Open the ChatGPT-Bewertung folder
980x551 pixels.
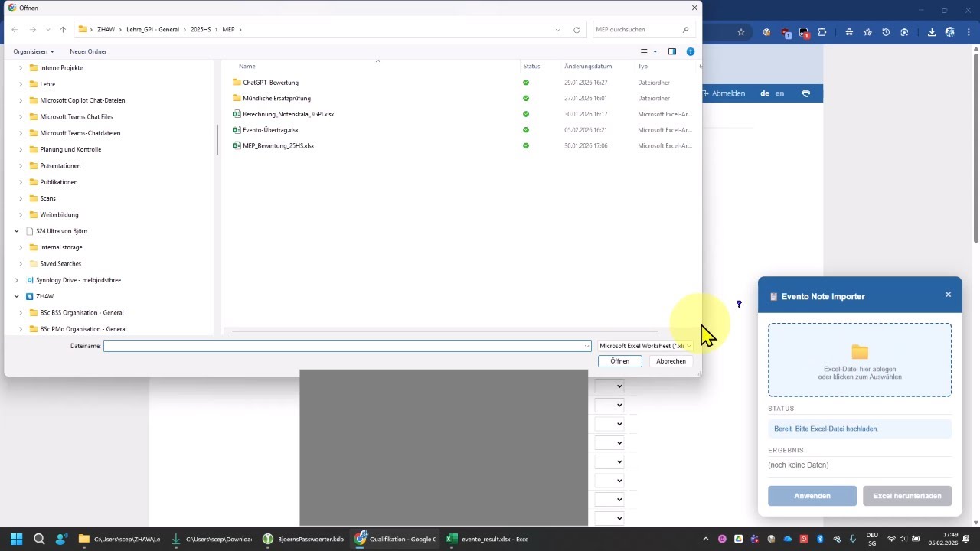coord(270,83)
